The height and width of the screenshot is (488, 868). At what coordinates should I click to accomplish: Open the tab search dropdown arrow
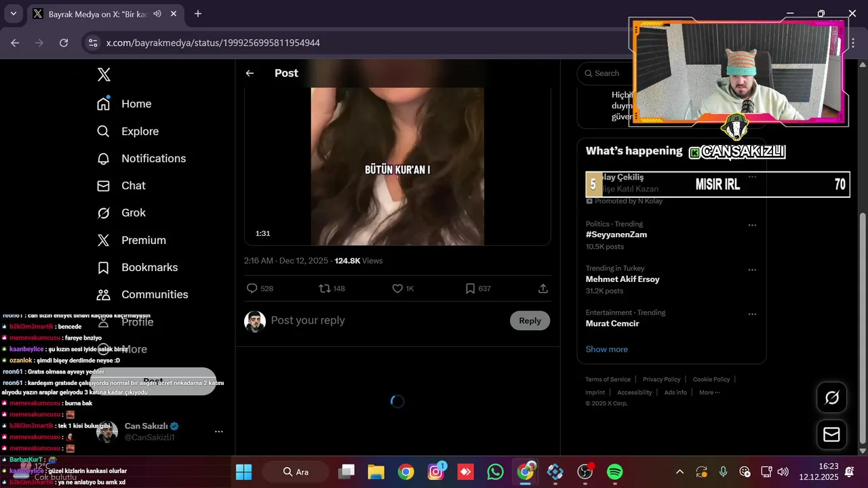(13, 14)
